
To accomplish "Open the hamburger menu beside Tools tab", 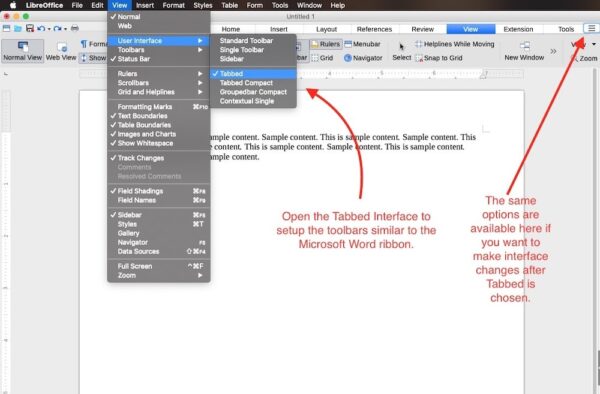I will (x=591, y=28).
